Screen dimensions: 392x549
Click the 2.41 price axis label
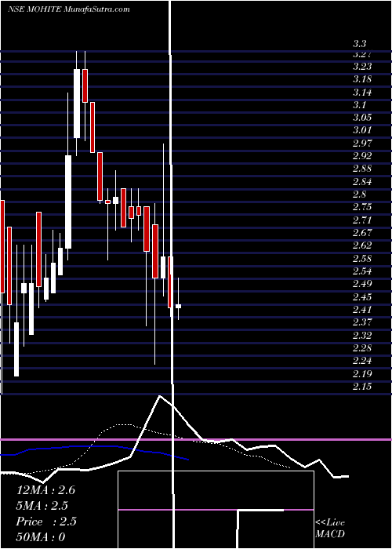[362, 310]
